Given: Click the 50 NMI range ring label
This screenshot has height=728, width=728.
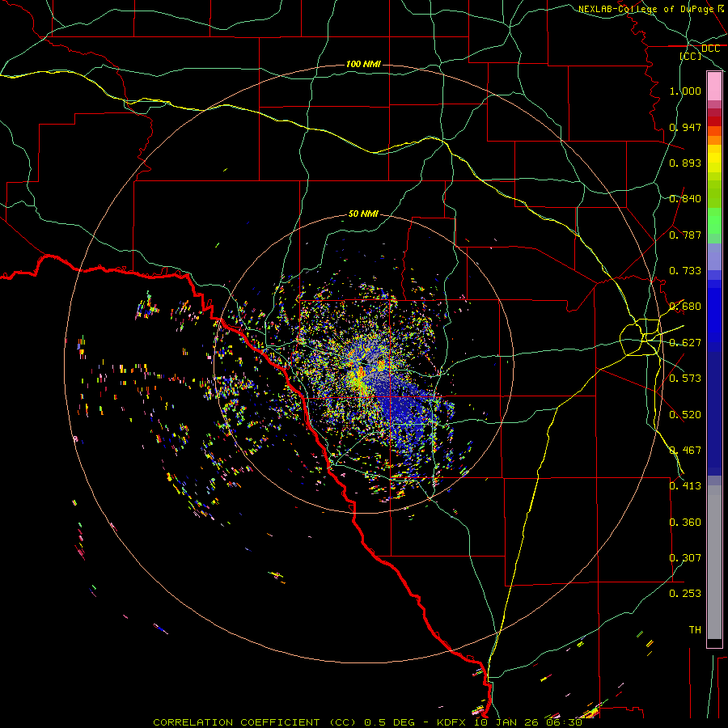Looking at the screenshot, I should tap(363, 214).
